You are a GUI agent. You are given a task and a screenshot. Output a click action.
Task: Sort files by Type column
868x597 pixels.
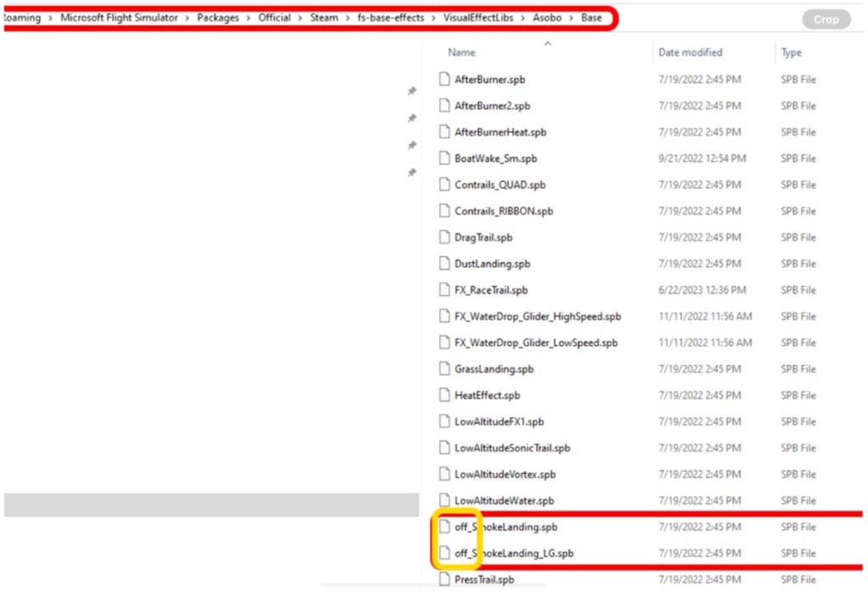pos(791,52)
